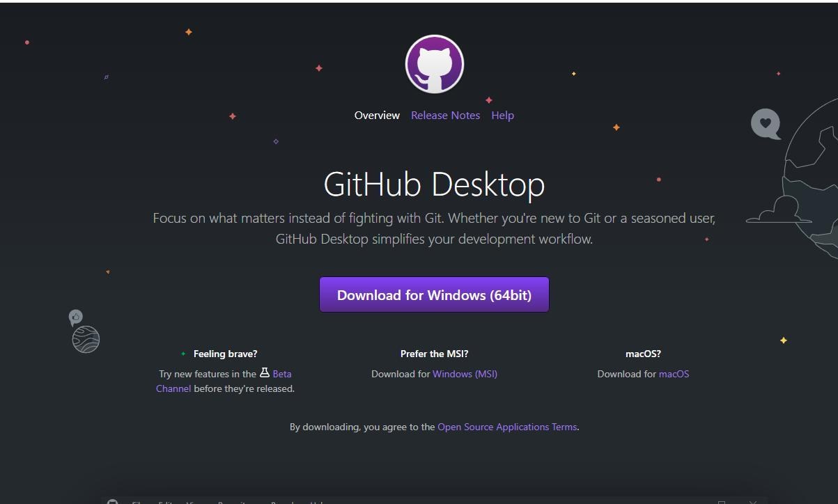Click the 'macOS?' heading
The width and height of the screenshot is (838, 504).
coord(643,354)
